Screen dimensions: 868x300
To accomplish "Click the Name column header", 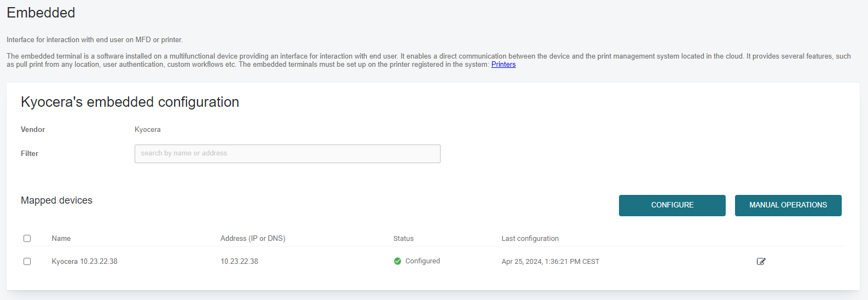I will coord(61,239).
